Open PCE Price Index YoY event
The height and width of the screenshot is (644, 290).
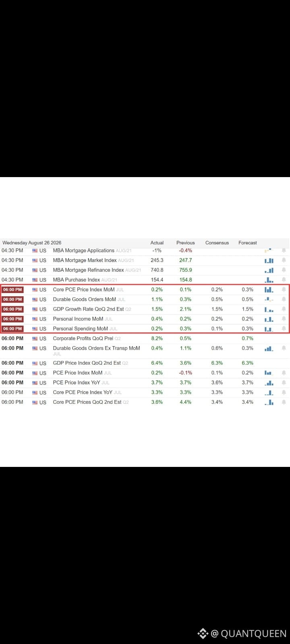(x=76, y=383)
